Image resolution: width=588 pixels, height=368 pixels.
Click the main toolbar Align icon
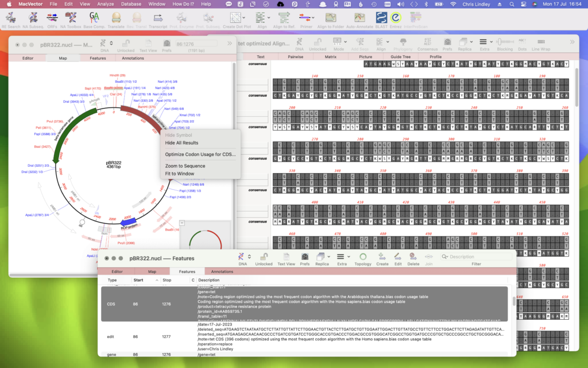click(x=260, y=18)
